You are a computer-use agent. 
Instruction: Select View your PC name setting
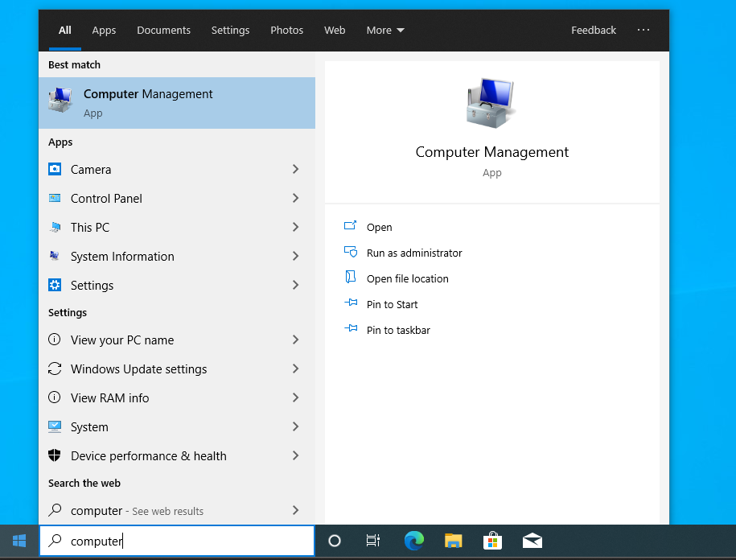177,340
